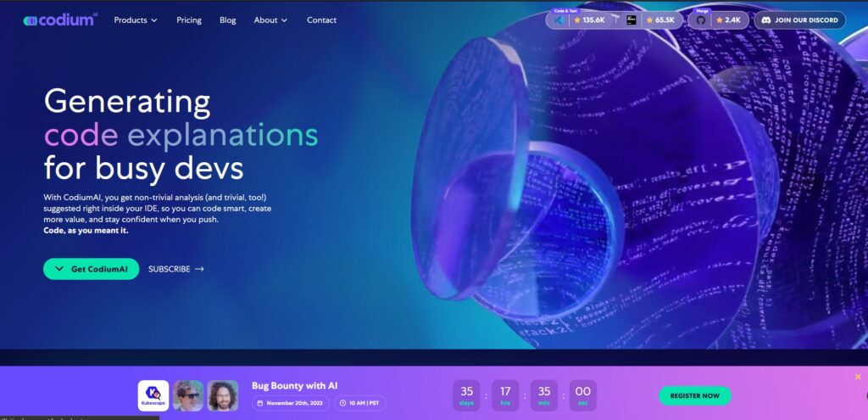Click the arrow next to SUBSCRIBE
The height and width of the screenshot is (420, 868).
click(200, 269)
